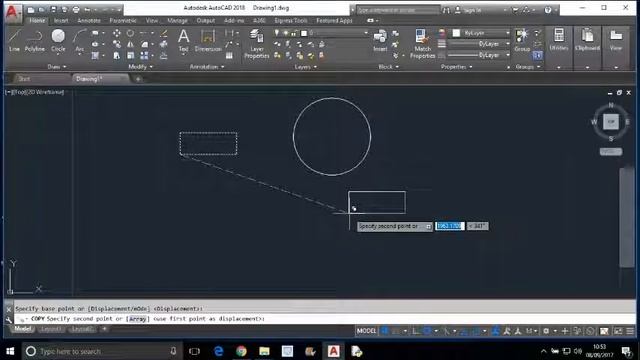Click the ViewCube TOP face
Screen dimensions: 640x360
click(611, 122)
